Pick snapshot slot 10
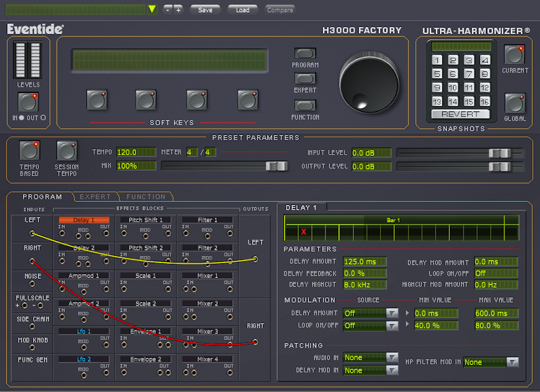The width and height of the screenshot is (540, 392). [452, 88]
